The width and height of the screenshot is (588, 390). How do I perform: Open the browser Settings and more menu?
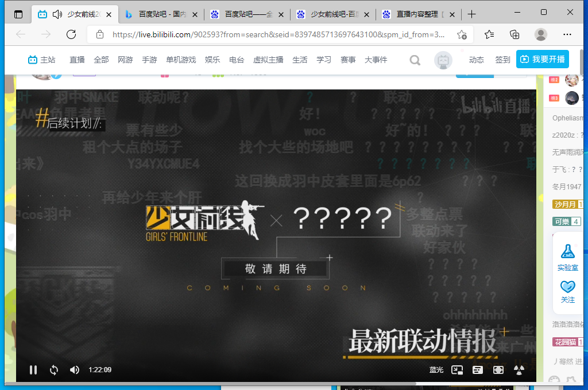coord(567,34)
